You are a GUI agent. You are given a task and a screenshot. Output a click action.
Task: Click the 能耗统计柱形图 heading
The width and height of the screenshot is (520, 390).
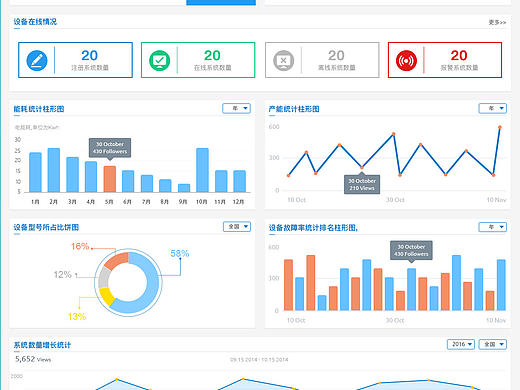click(x=39, y=109)
